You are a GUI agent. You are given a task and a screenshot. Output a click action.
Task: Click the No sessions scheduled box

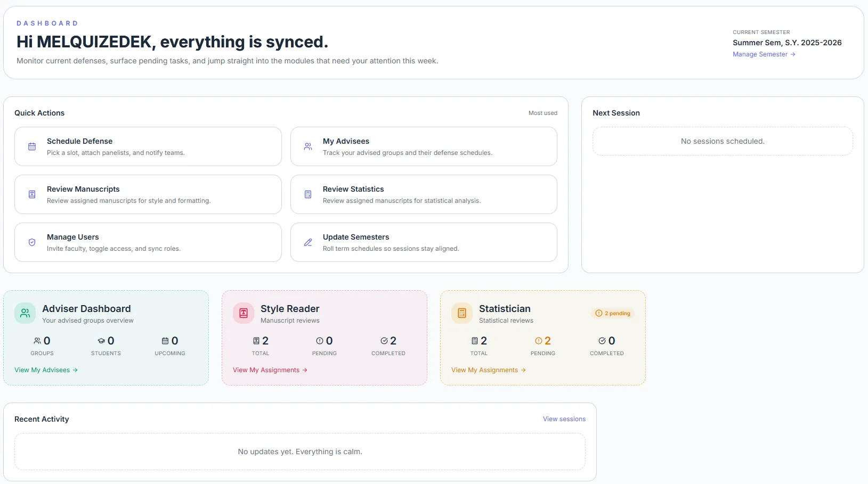click(723, 141)
